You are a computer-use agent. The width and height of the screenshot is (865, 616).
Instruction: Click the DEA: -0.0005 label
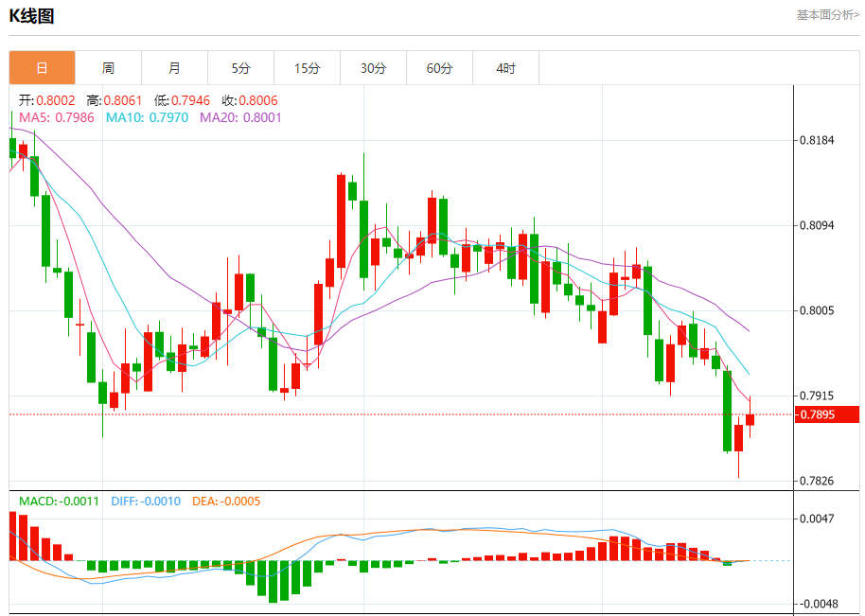[x=226, y=502]
